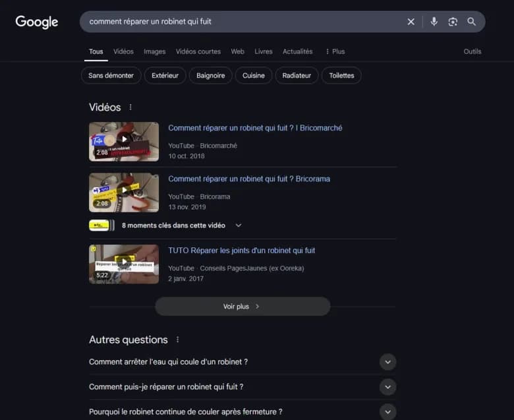
Task: Play the TUTO Réparer les joints video thumbnail
Action: [124, 264]
